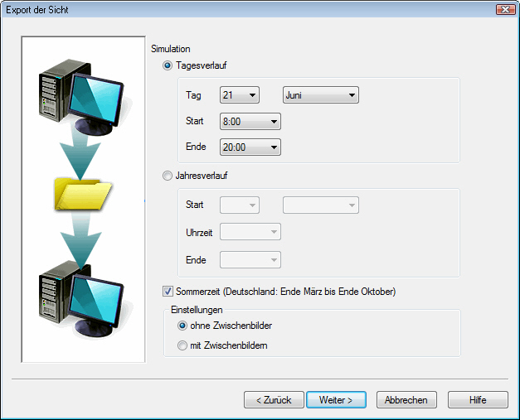Screen dimensions: 520x420
Task: Open Hilfe help button
Action: point(478,400)
